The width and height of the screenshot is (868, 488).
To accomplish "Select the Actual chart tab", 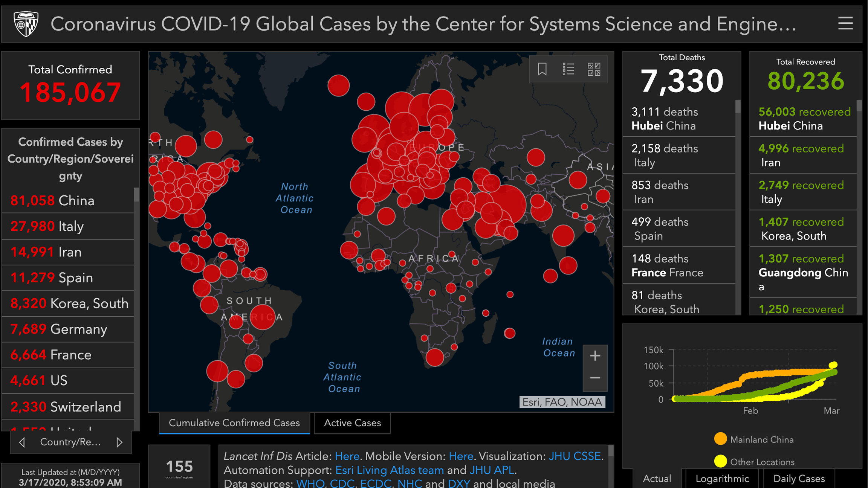I will pos(657,478).
